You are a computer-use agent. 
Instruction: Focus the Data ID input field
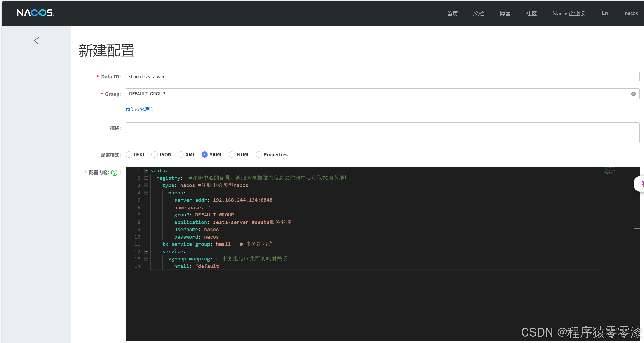click(382, 77)
